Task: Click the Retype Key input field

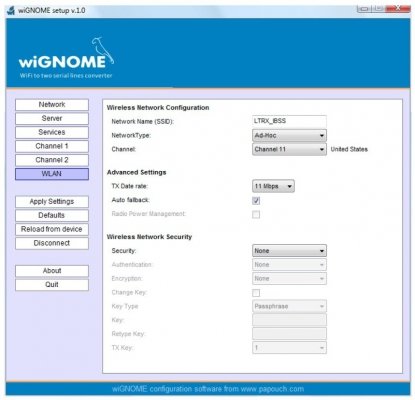Action: (x=289, y=334)
